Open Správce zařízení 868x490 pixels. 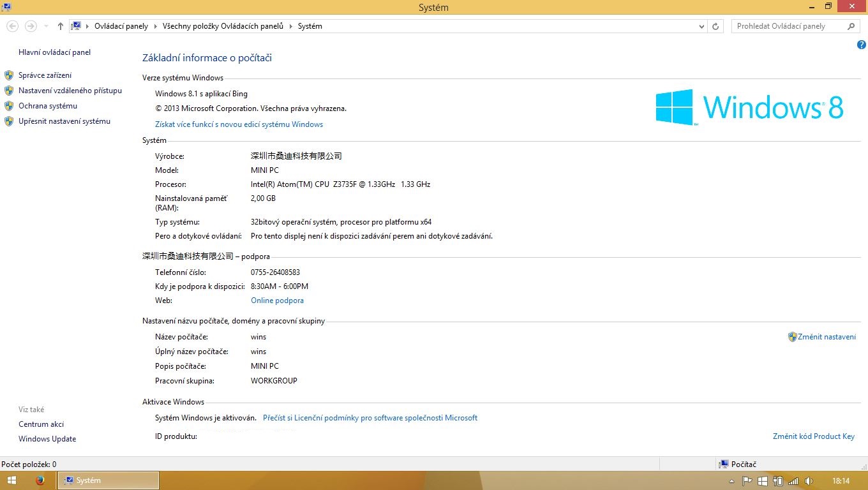(45, 75)
